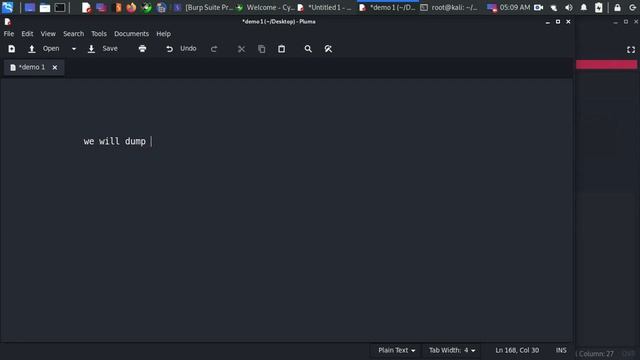Click the red bar in background window
Viewport: 640px width, 360px height.
[x=606, y=64]
